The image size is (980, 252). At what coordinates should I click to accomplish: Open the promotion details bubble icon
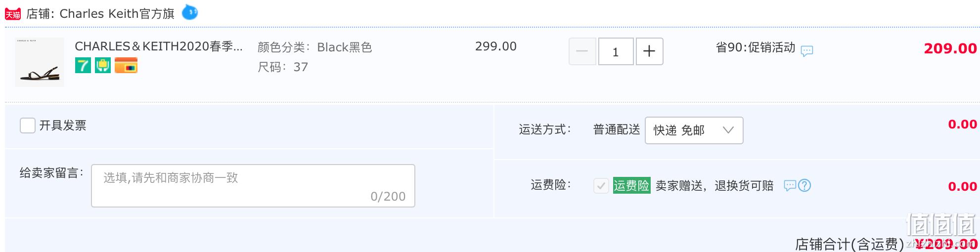[x=807, y=51]
